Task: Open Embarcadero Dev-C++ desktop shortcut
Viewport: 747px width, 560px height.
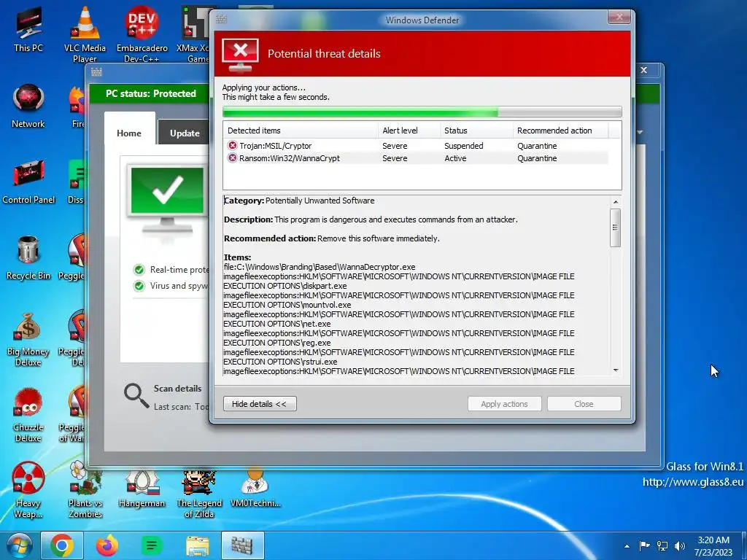Action: [x=142, y=34]
